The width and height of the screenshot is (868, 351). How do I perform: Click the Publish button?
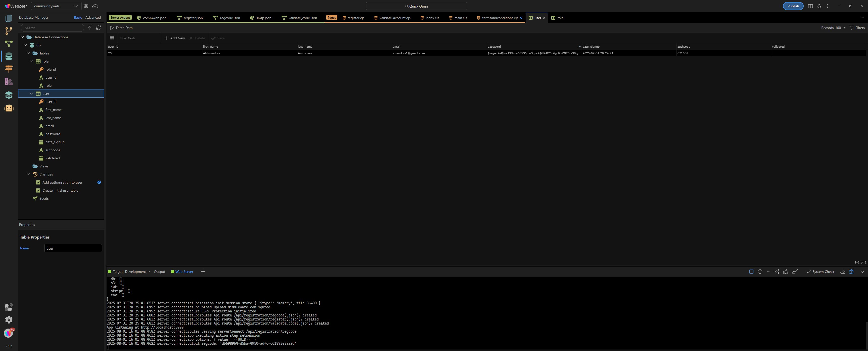click(x=793, y=6)
